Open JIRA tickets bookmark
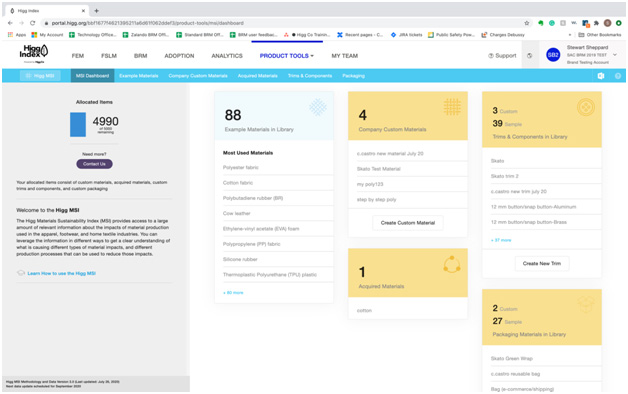628x394 pixels. click(x=407, y=35)
